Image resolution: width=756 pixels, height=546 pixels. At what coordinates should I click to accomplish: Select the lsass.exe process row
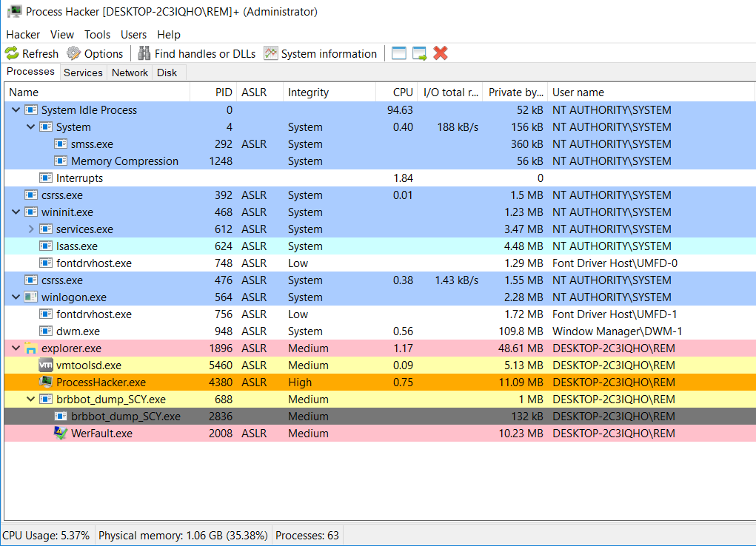click(x=76, y=246)
